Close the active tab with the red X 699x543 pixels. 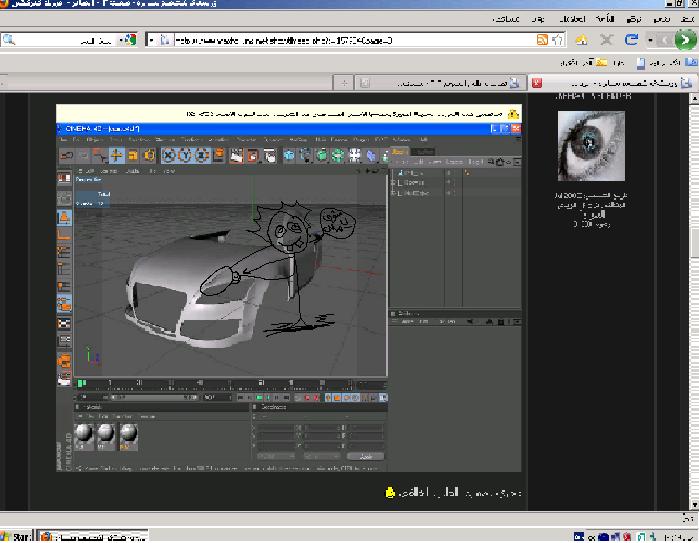pyautogui.click(x=537, y=82)
